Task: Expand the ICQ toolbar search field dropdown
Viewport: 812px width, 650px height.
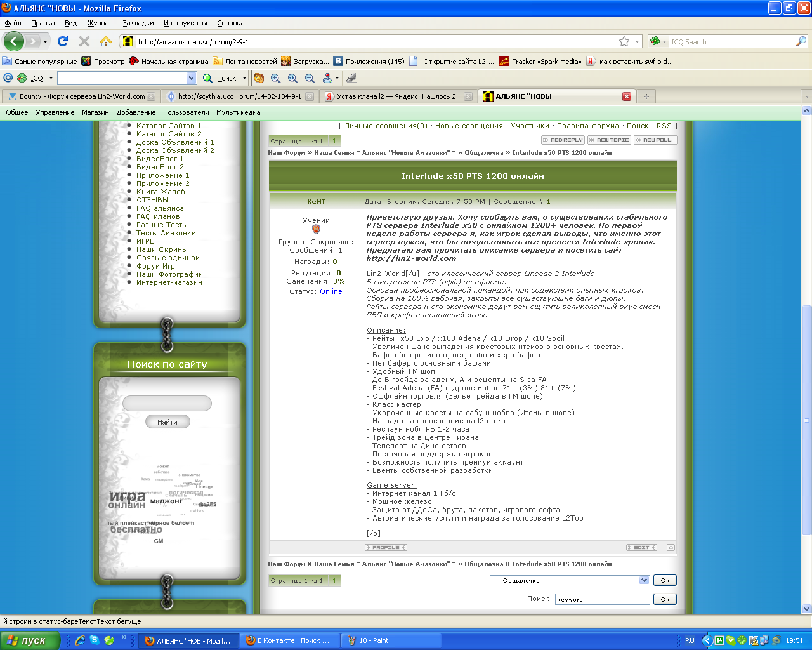Action: pyautogui.click(x=192, y=78)
